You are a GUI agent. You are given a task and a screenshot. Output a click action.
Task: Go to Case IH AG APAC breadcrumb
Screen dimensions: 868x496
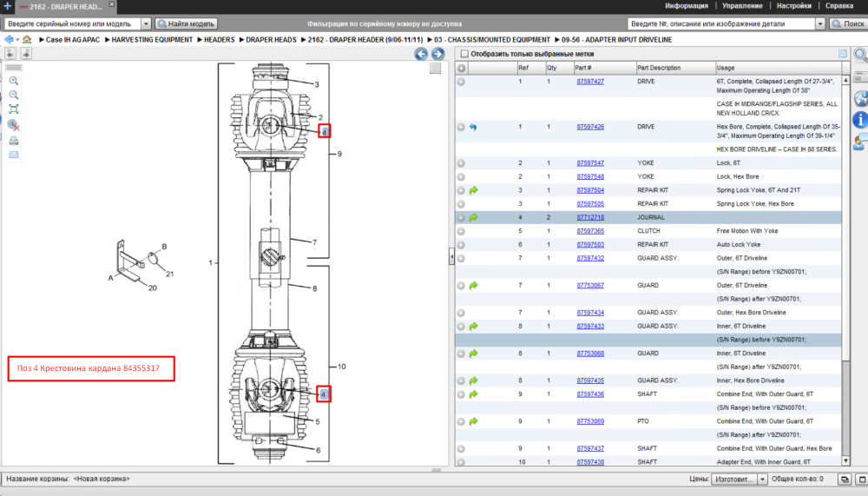tap(73, 40)
